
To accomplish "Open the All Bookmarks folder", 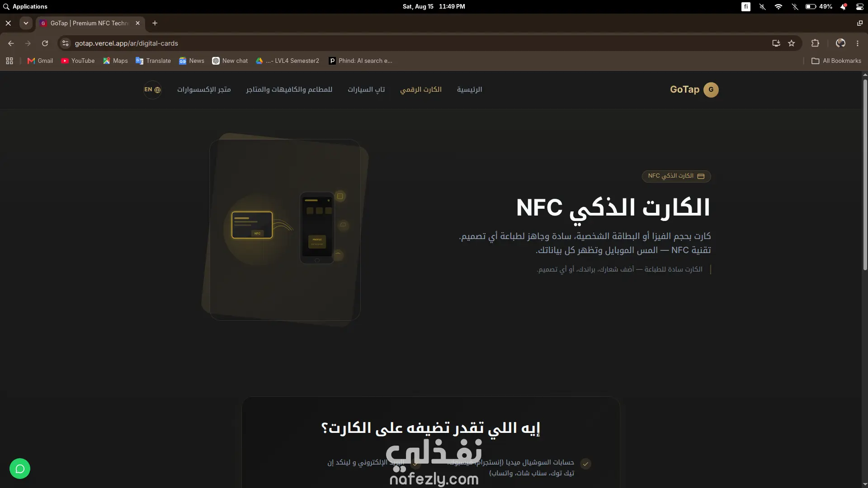I will click(x=836, y=61).
